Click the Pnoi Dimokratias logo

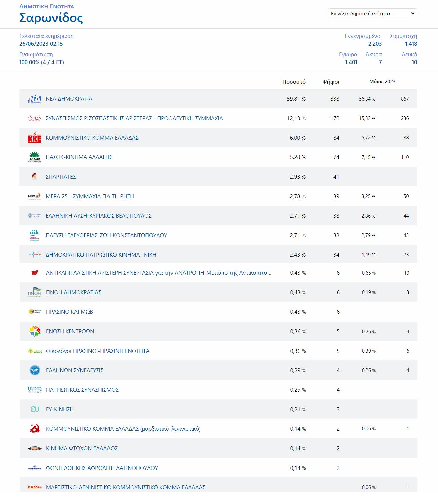(35, 292)
